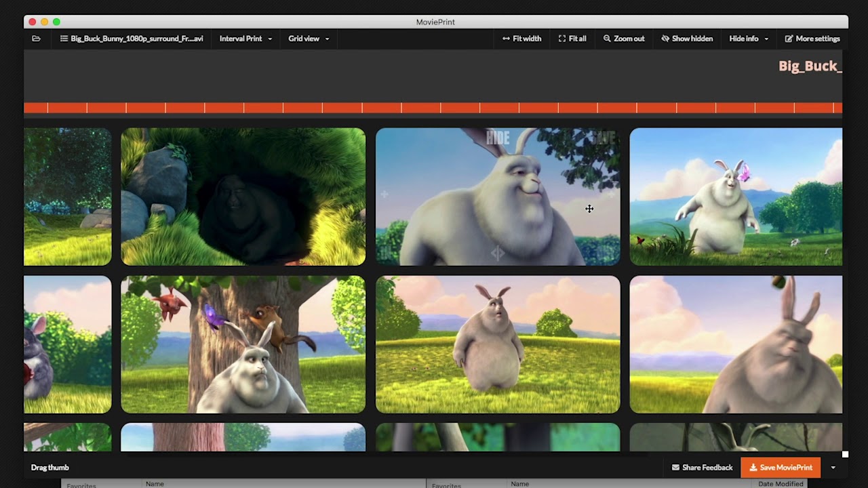Screen dimensions: 868x488
Task: Open the folder icon in the toolbar
Action: 36,39
